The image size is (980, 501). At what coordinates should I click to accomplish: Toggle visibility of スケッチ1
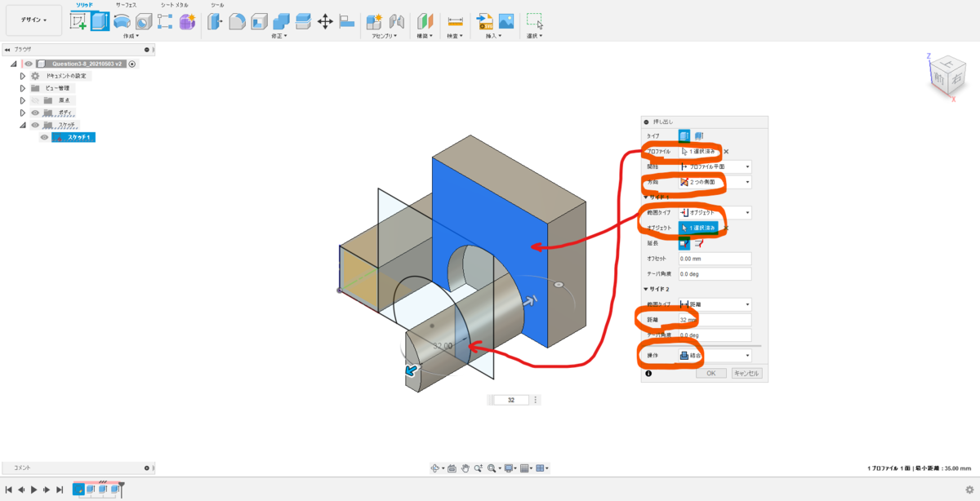pyautogui.click(x=45, y=137)
